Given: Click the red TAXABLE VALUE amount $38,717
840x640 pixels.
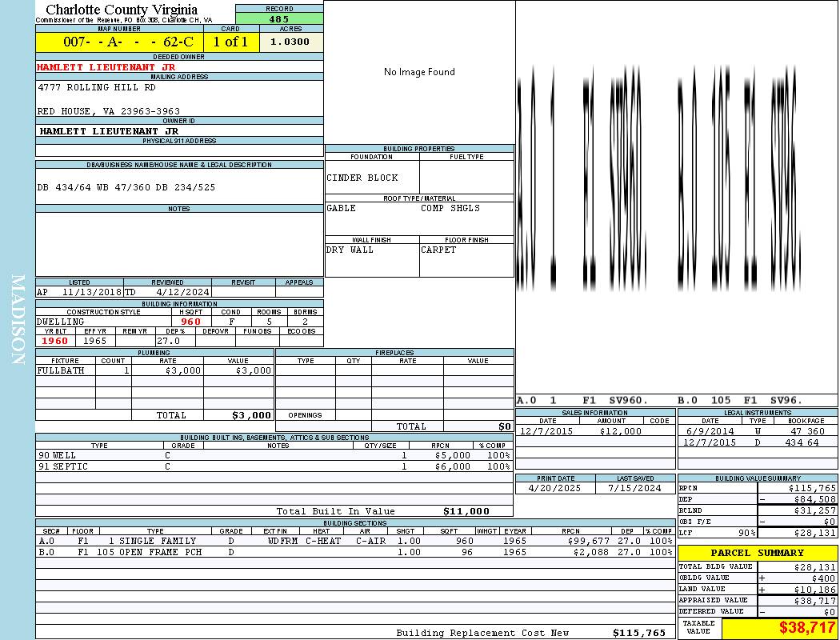Looking at the screenshot, I should click(806, 627).
